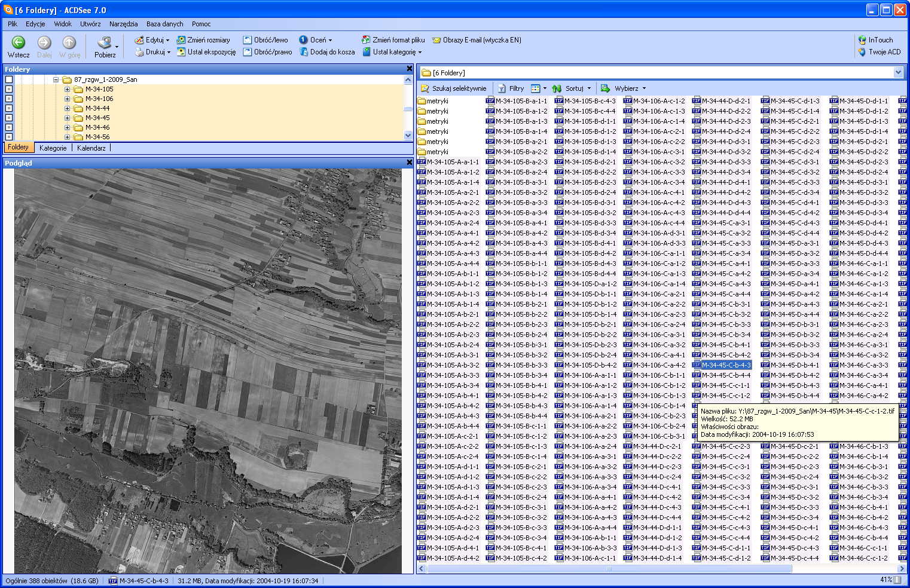Expand the M-34-105 folder node
Screen dimensions: 910x588
[67, 89]
